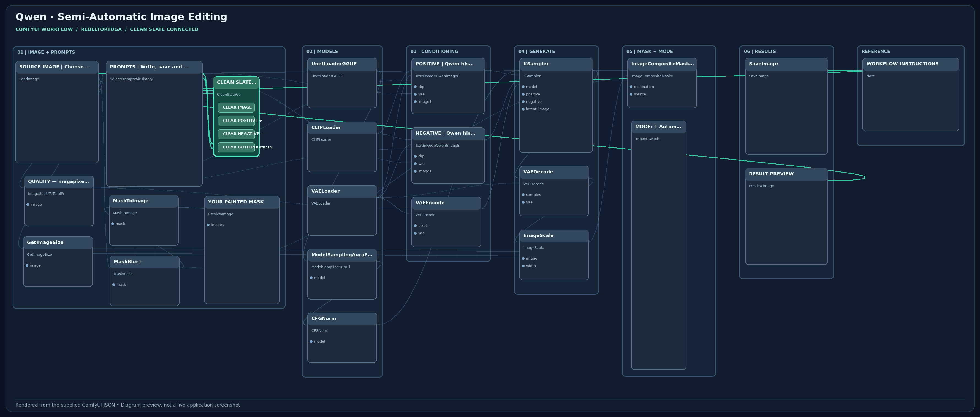
Task: Select the PROMPTS node title bar
Action: [154, 67]
